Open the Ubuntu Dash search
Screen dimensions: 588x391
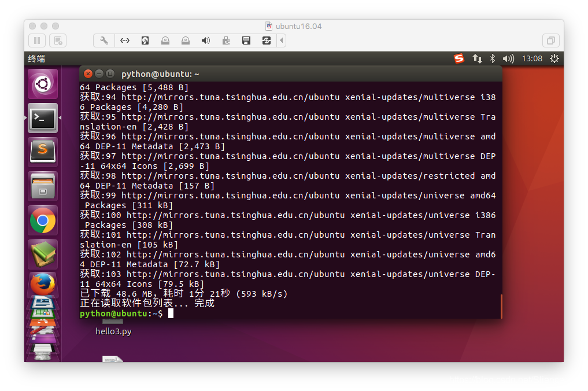(x=43, y=84)
